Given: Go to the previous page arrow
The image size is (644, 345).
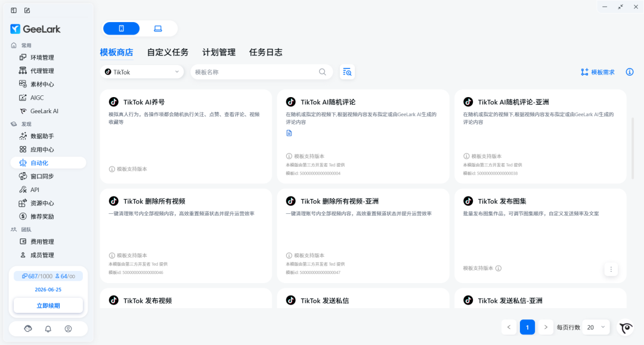Looking at the screenshot, I should click(509, 327).
